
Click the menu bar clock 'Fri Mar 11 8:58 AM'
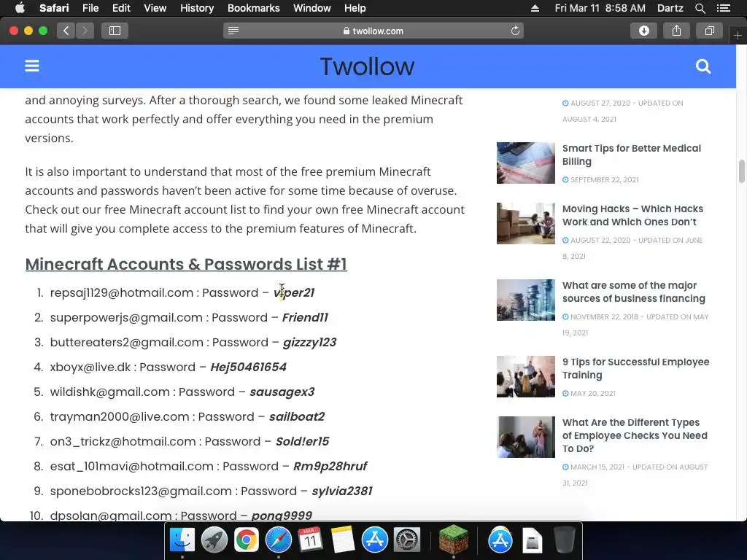click(600, 8)
